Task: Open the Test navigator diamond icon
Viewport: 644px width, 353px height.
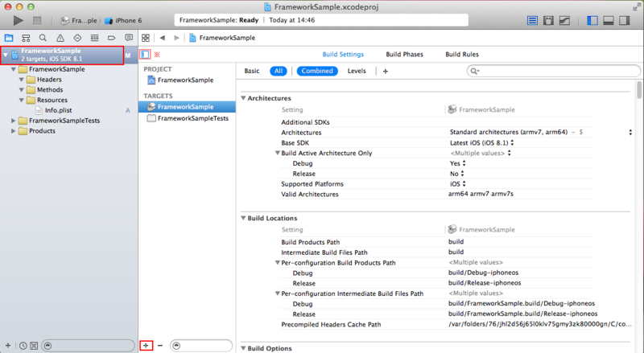Action: point(77,38)
